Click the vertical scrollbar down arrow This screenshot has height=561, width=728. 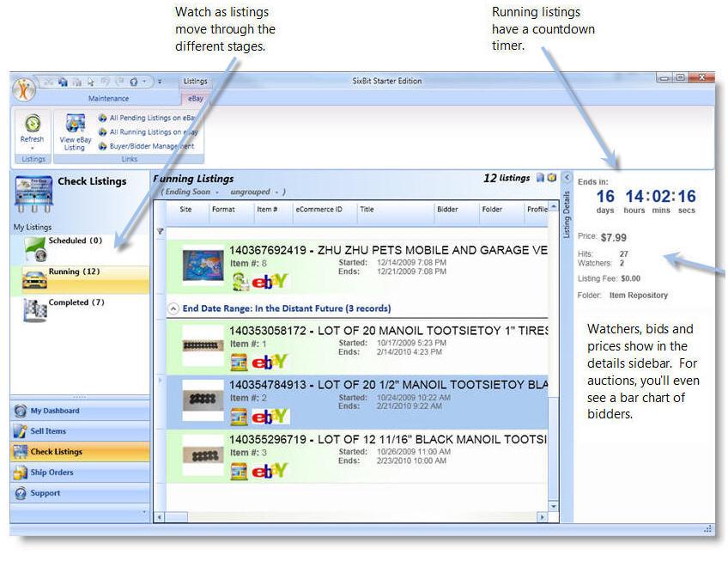pyautogui.click(x=553, y=506)
